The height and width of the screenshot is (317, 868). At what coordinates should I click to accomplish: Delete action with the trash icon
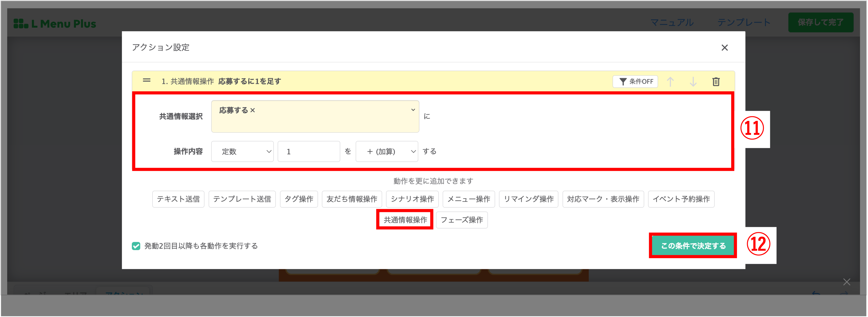click(x=716, y=82)
